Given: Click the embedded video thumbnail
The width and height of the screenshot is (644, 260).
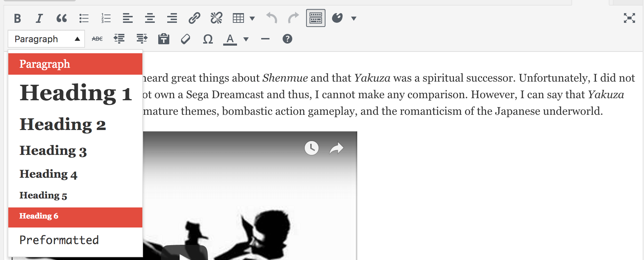Looking at the screenshot, I should point(249,196).
